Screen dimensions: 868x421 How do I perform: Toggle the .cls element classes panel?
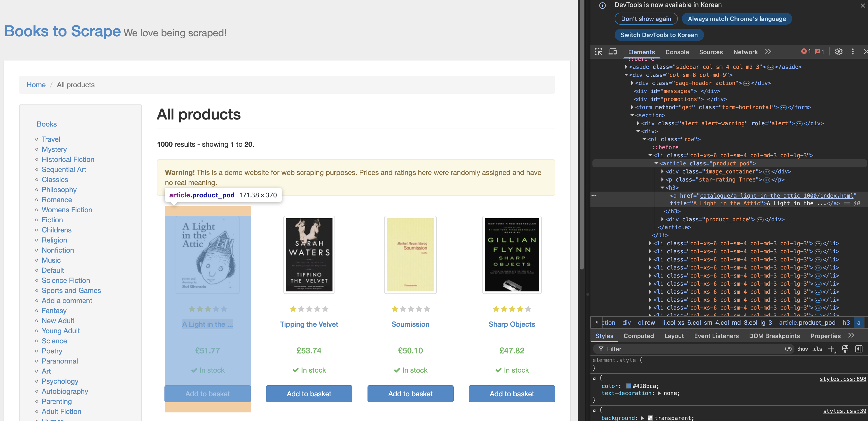[817, 349]
